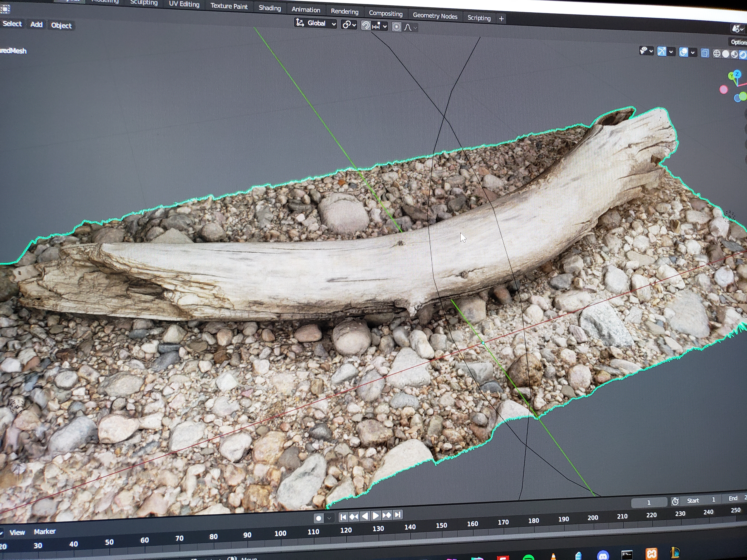Image resolution: width=747 pixels, height=560 pixels.
Task: Toggle the show gizmo icon
Action: point(661,51)
